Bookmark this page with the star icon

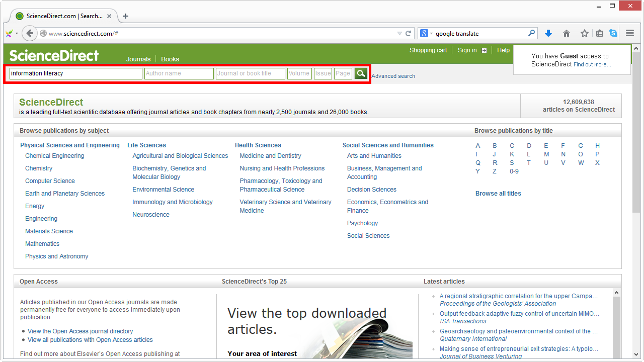584,33
